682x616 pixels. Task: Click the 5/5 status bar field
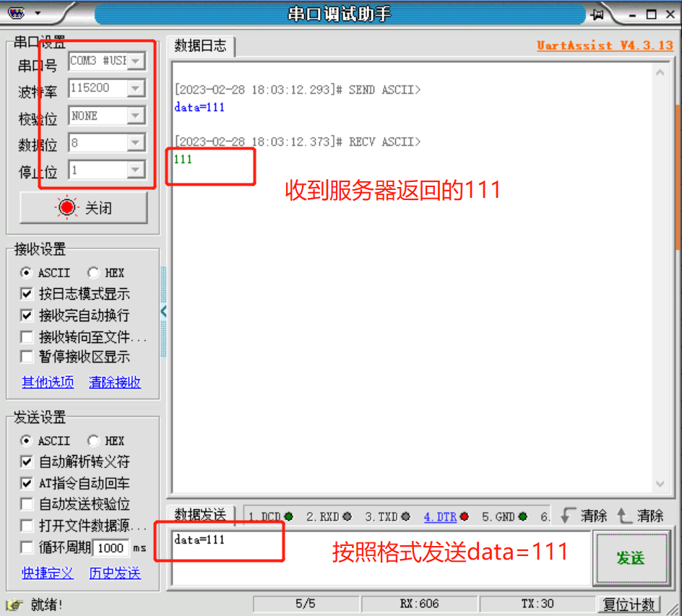tap(306, 604)
